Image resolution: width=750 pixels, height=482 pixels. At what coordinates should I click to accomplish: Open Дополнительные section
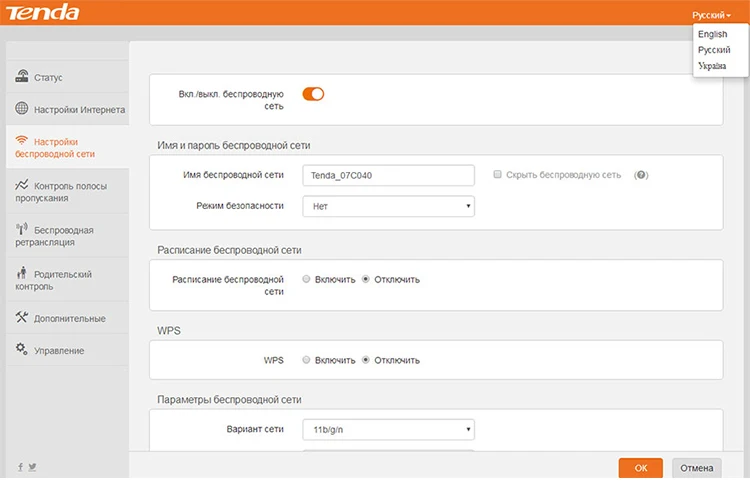coord(67,318)
